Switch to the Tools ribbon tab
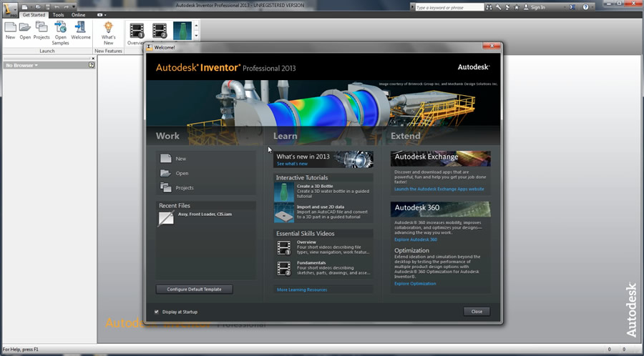Screen dimensions: 644x356 (x=58, y=15)
